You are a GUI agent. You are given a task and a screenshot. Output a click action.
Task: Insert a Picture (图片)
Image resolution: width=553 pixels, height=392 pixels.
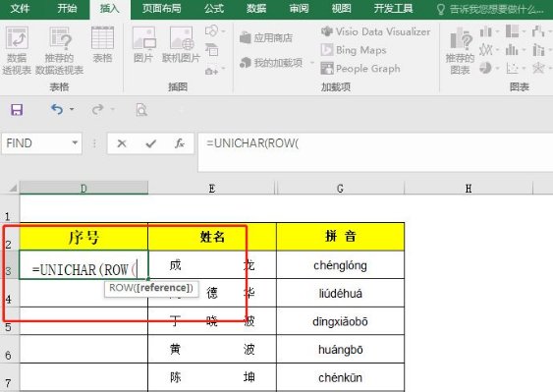click(x=143, y=44)
